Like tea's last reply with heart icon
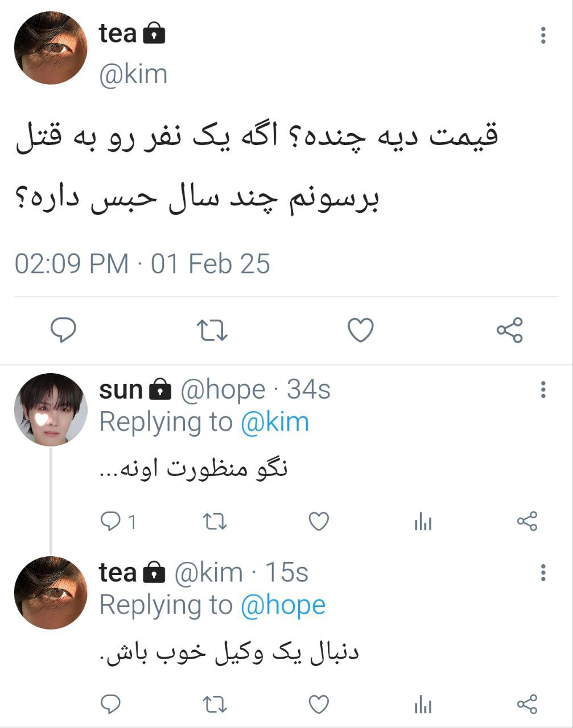This screenshot has width=573, height=728. [319, 704]
